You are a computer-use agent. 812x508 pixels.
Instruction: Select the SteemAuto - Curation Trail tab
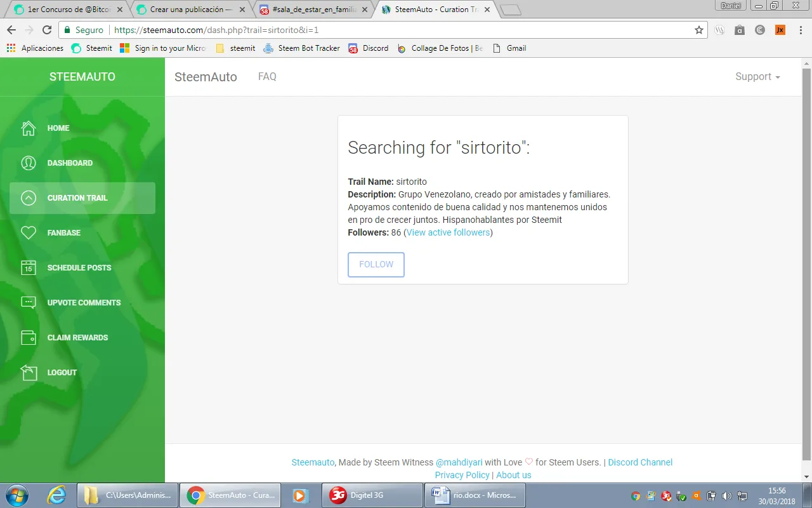[436, 10]
